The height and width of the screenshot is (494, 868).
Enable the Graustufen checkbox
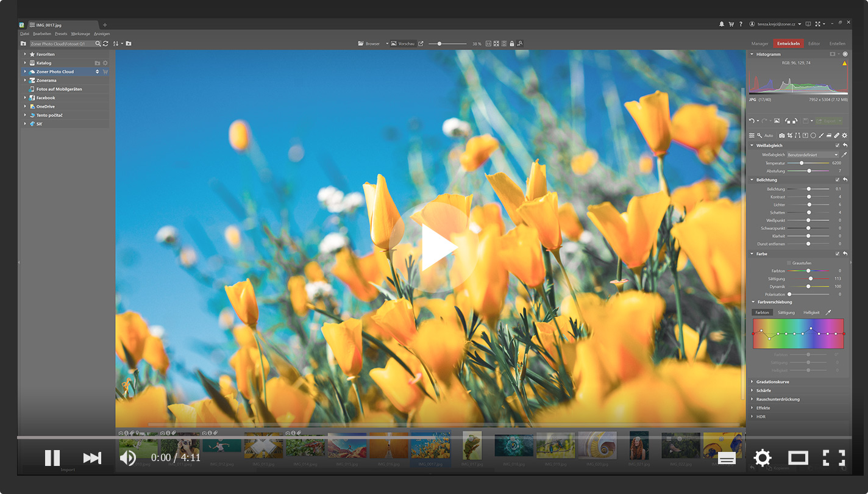tap(789, 263)
